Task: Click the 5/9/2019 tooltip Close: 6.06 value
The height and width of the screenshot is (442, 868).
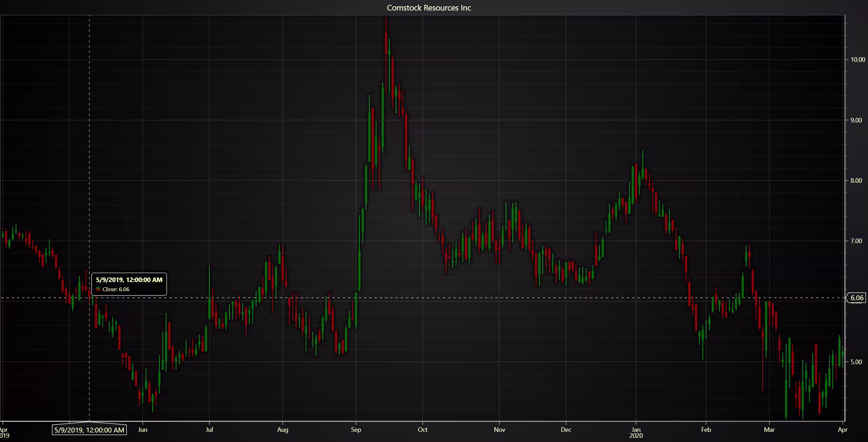Action: coord(116,289)
